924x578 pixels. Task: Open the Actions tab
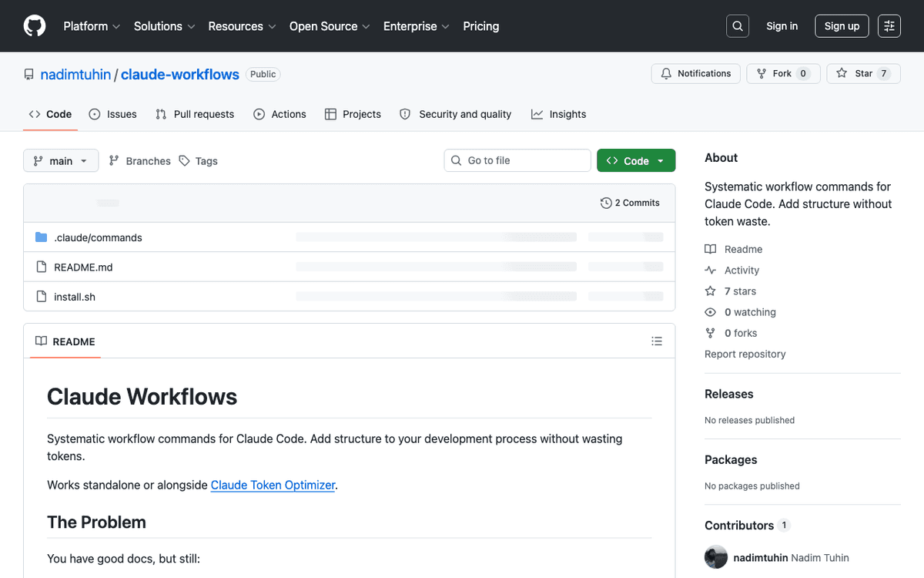[x=280, y=114]
